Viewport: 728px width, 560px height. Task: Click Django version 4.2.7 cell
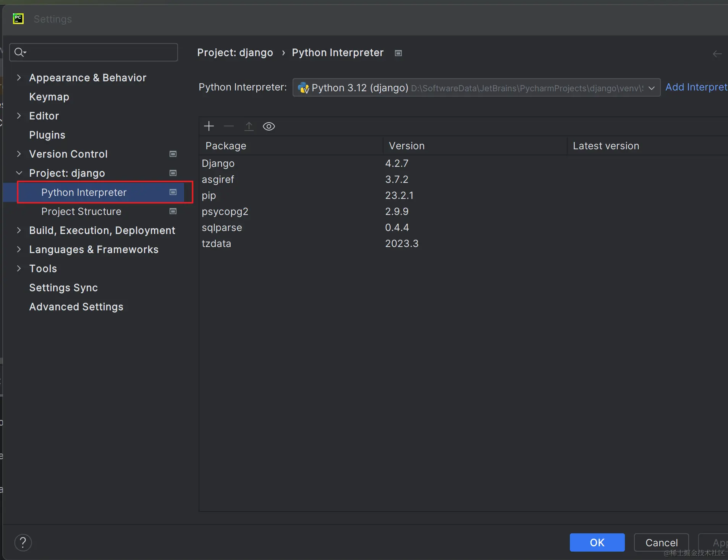pos(397,163)
